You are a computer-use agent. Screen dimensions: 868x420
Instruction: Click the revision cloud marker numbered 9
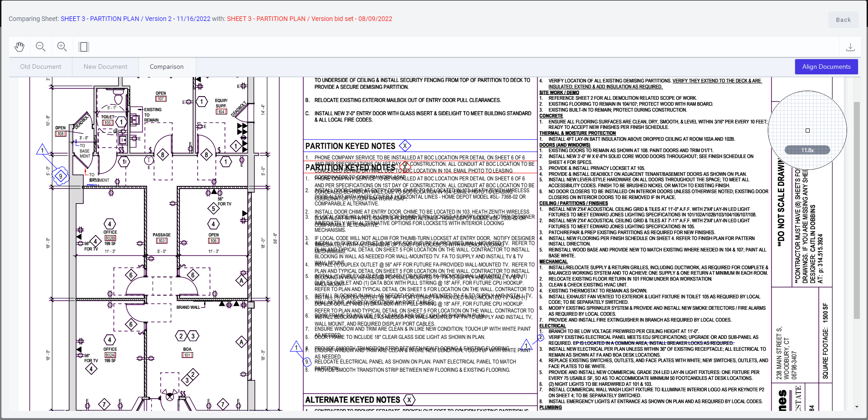pyautogui.click(x=61, y=176)
